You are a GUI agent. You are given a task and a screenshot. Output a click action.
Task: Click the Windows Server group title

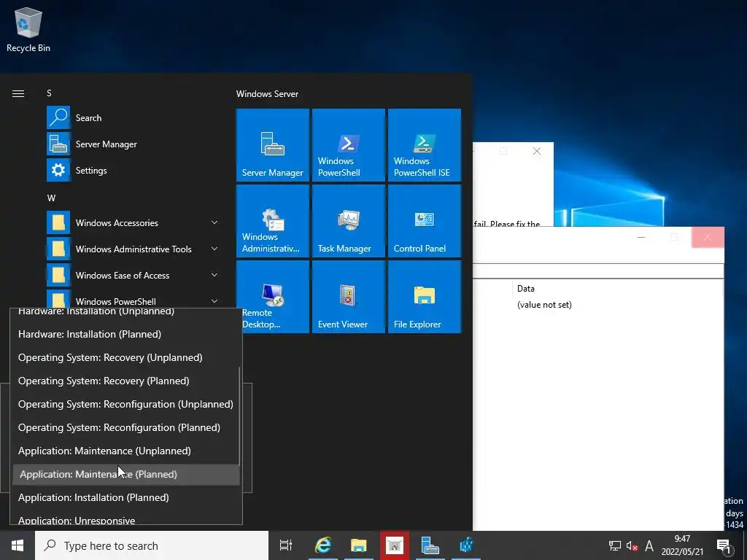pyautogui.click(x=267, y=94)
